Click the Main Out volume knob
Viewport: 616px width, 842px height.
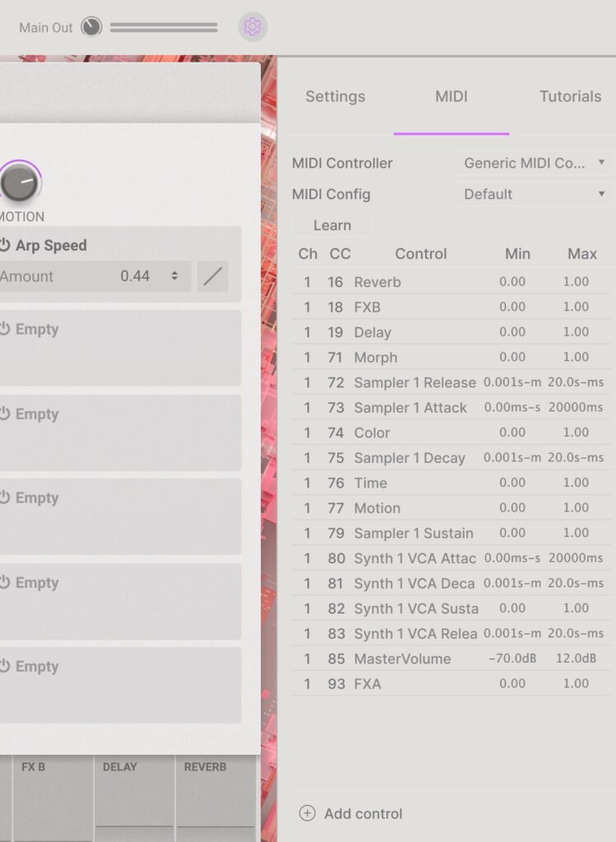(91, 27)
